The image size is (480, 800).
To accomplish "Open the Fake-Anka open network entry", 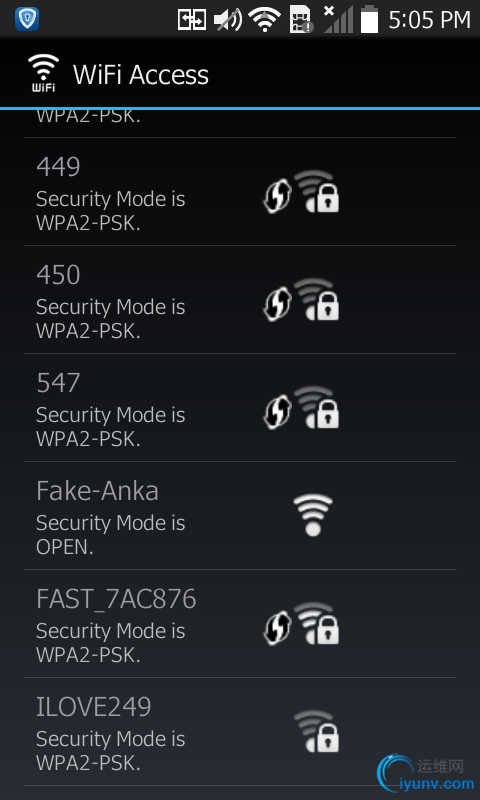I will click(240, 516).
